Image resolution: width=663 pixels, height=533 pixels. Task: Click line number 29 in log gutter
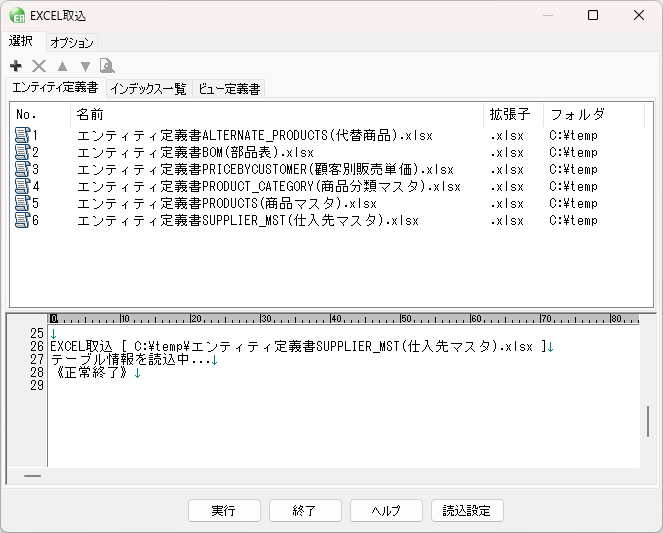pos(37,385)
